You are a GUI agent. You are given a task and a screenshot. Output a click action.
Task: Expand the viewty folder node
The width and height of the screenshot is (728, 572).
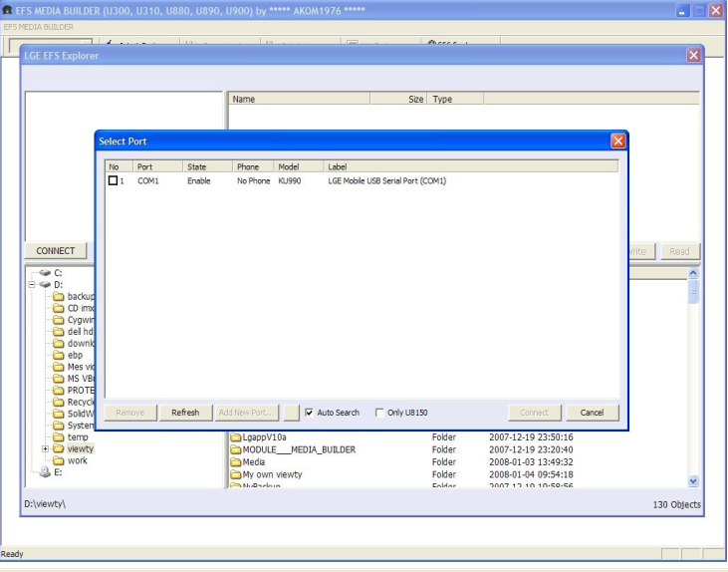(45, 449)
